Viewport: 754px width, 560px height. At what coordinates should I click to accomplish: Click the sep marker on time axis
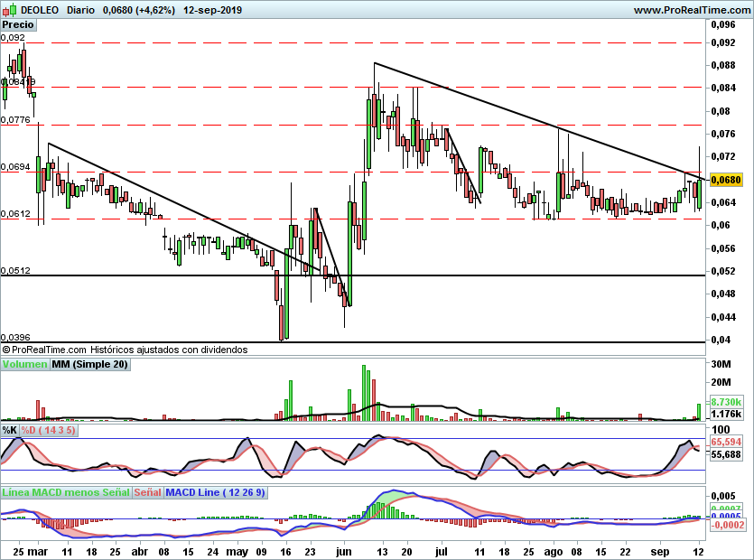pyautogui.click(x=660, y=552)
